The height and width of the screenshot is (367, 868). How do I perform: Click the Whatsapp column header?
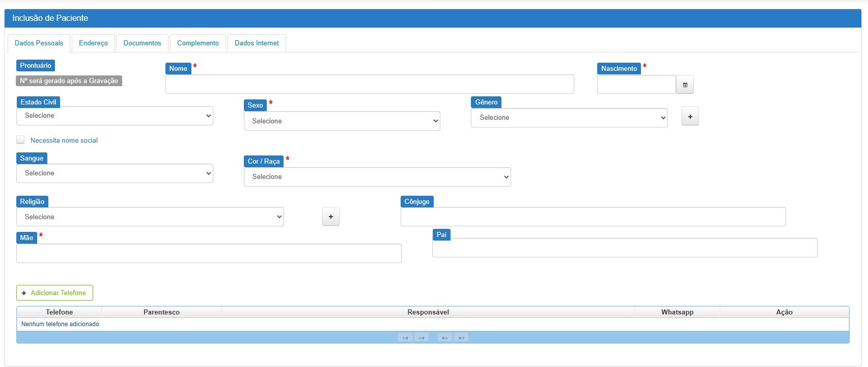click(677, 312)
